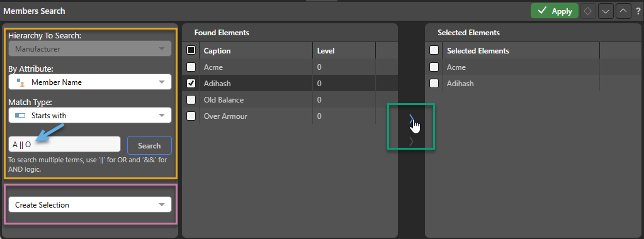The width and height of the screenshot is (644, 239).
Task: Click the up chevron in top bar
Action: (x=623, y=11)
